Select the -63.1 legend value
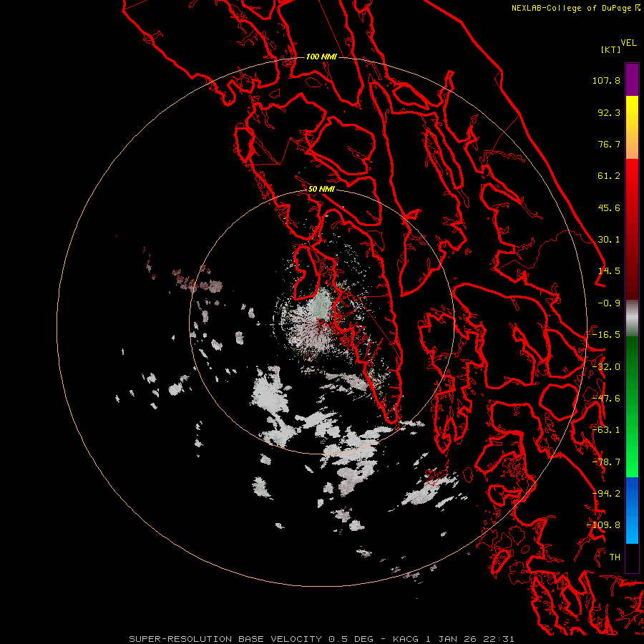This screenshot has width=644, height=644. (606, 430)
